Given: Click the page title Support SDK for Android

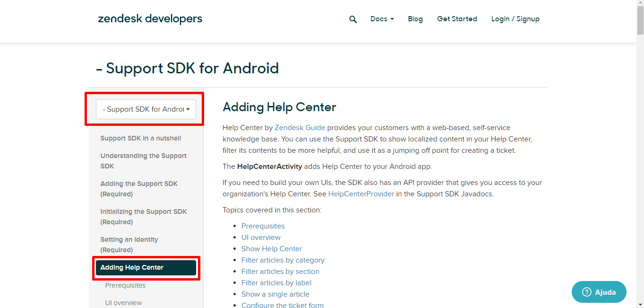Looking at the screenshot, I should click(x=188, y=68).
